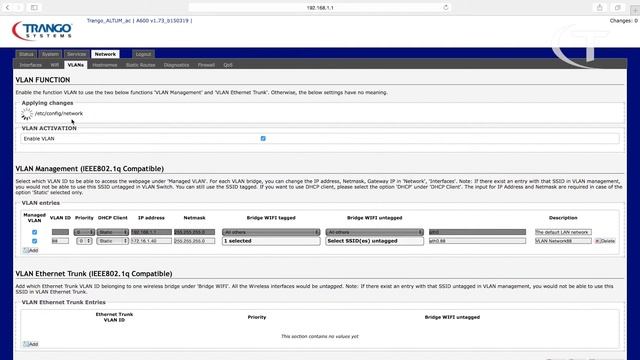
Task: Click the 'VLAN Ethernet Trunk (IEEE802.1q Compatible)' heading
Action: click(x=94, y=273)
